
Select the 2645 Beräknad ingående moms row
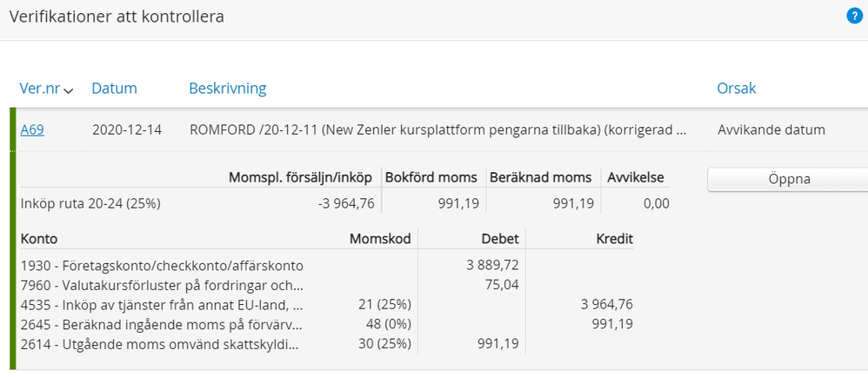(162, 324)
